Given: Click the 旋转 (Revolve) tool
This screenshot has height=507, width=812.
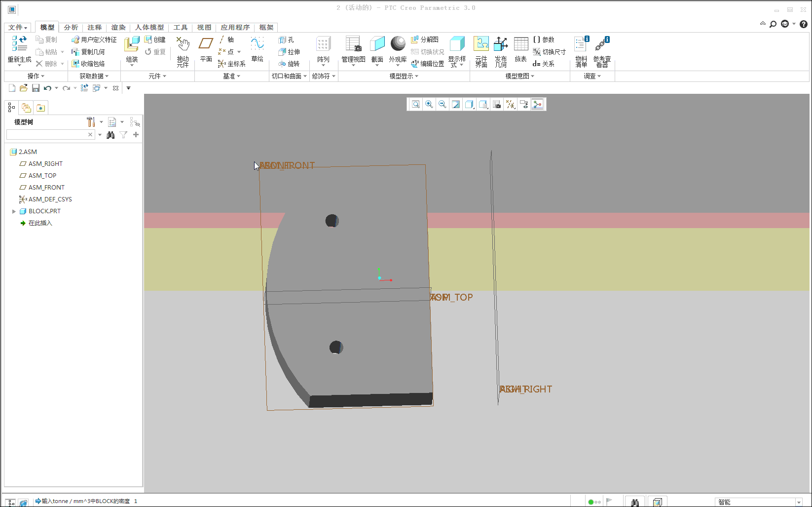Looking at the screenshot, I should pyautogui.click(x=289, y=64).
